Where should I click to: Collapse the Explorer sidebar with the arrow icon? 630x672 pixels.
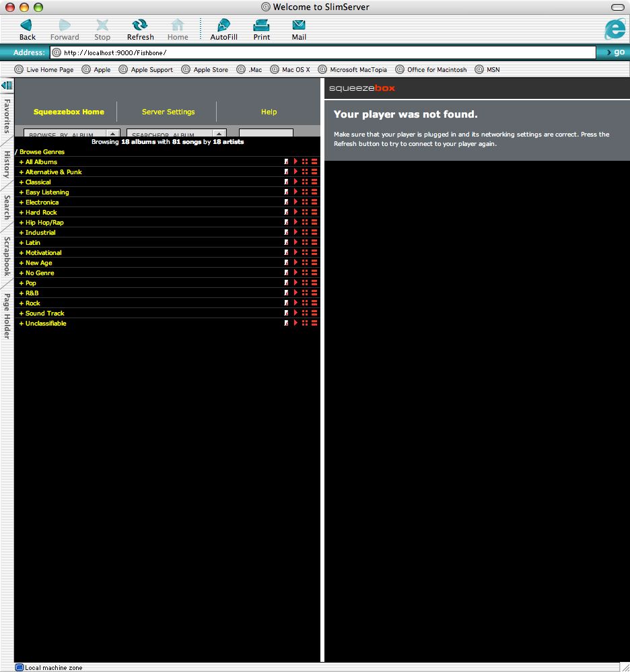[x=7, y=85]
